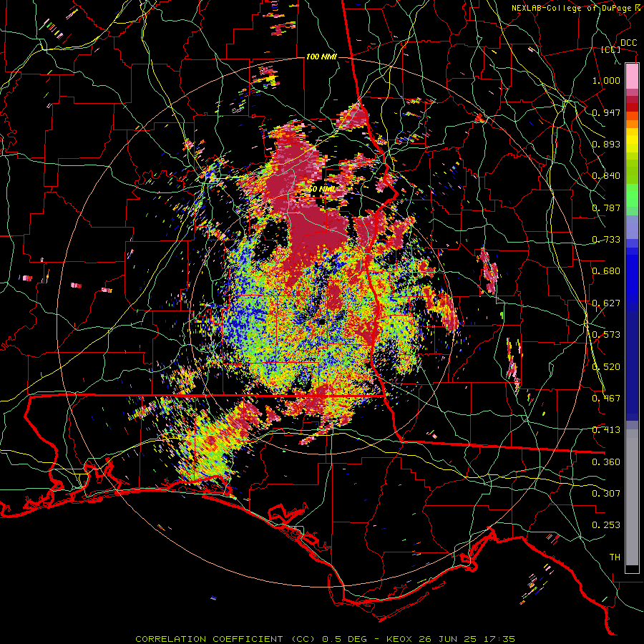Select the 0.627 legend value
644x644 pixels.
pyautogui.click(x=606, y=303)
